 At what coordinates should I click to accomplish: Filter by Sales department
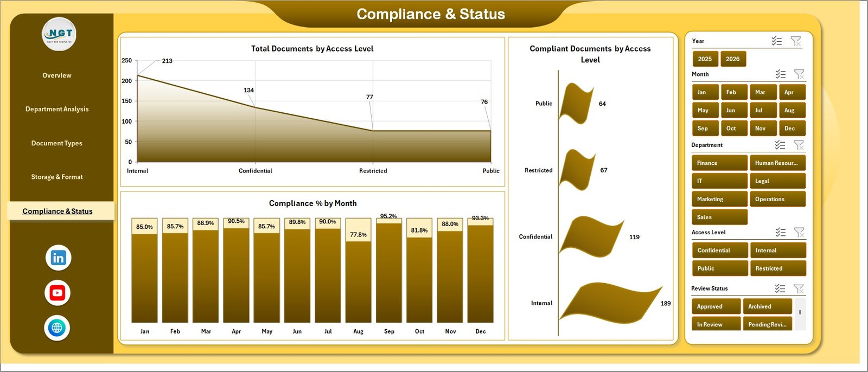tap(720, 217)
